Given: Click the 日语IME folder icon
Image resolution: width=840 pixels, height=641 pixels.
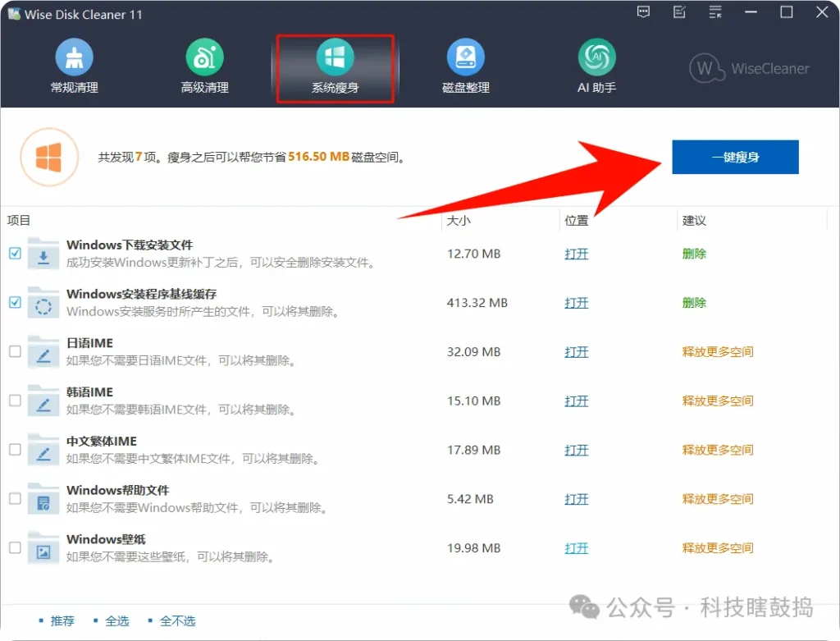Looking at the screenshot, I should [x=43, y=352].
